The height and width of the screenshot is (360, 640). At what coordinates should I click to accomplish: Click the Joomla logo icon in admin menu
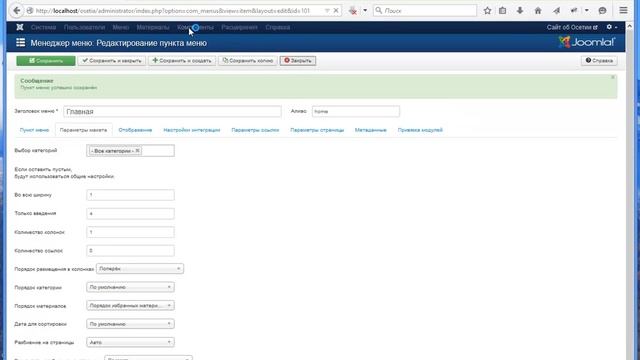[x=20, y=27]
